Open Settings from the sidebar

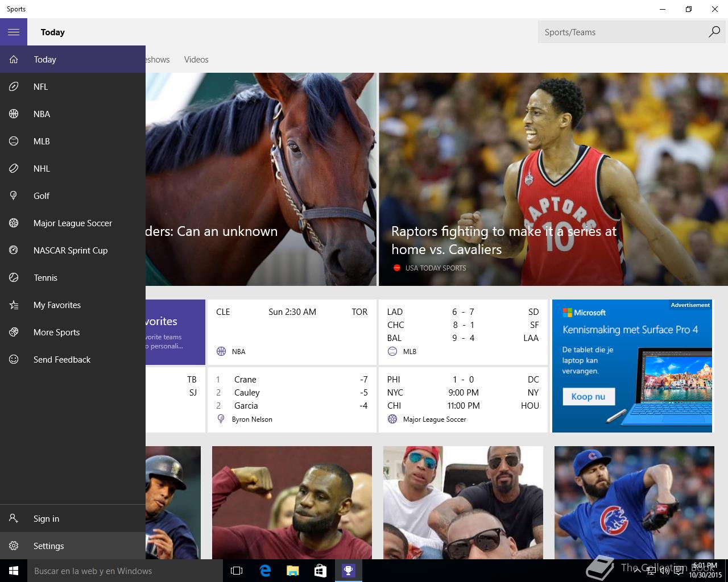[x=73, y=546]
